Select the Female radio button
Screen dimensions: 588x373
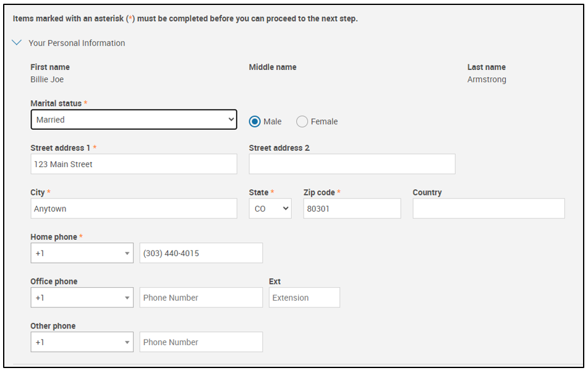pos(302,122)
